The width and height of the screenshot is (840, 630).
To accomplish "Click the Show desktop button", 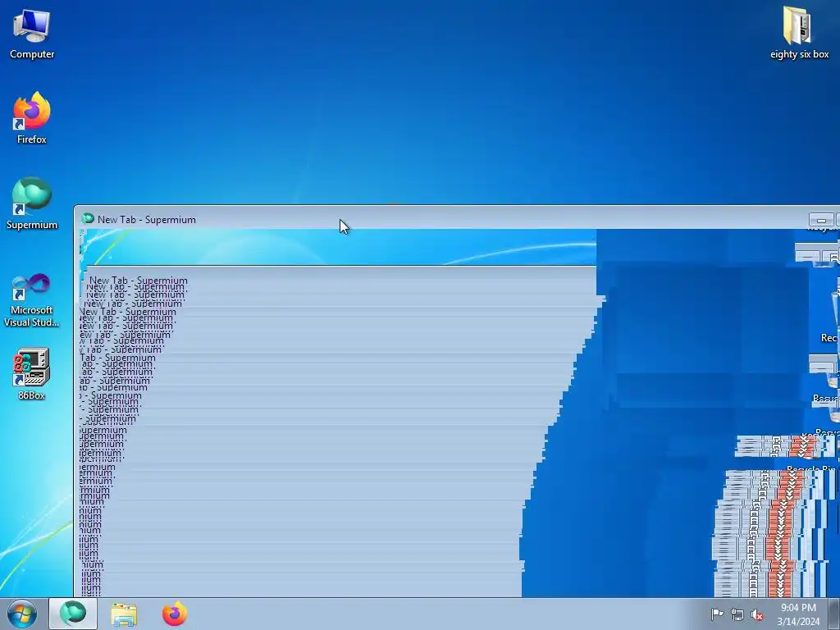I will 834,614.
